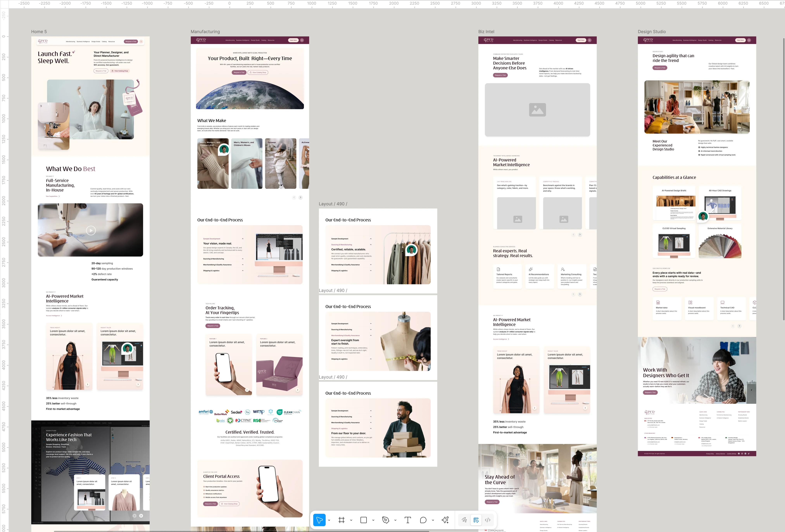The height and width of the screenshot is (532, 785).
Task: Select the Frame tool
Action: (342, 520)
